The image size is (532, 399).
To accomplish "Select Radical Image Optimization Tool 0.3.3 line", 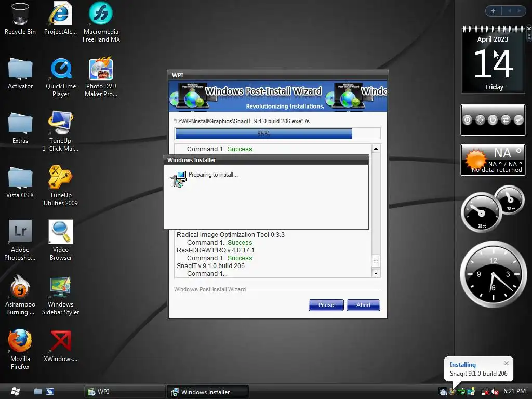I will click(230, 234).
